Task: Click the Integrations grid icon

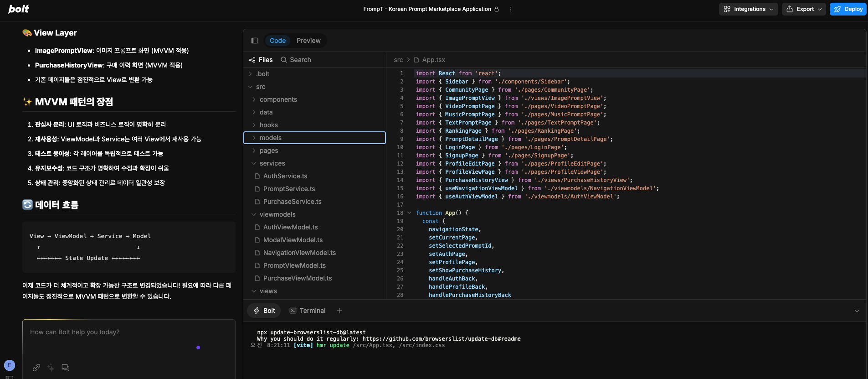Action: [727, 9]
